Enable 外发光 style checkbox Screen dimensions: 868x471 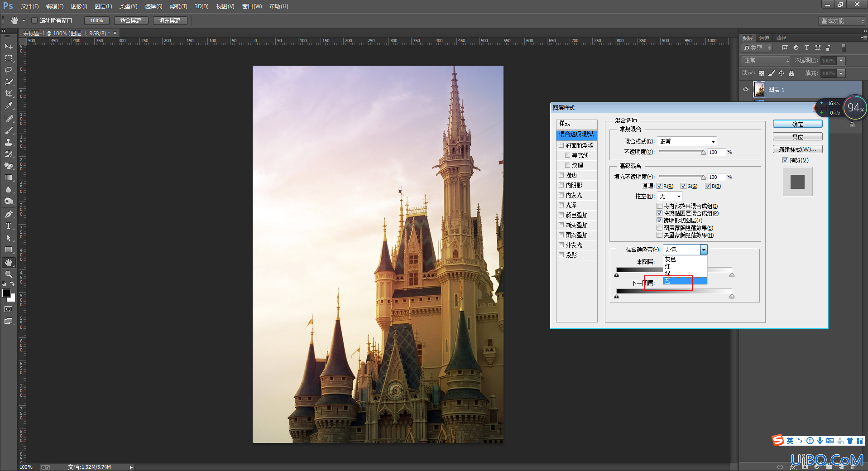[x=561, y=245]
